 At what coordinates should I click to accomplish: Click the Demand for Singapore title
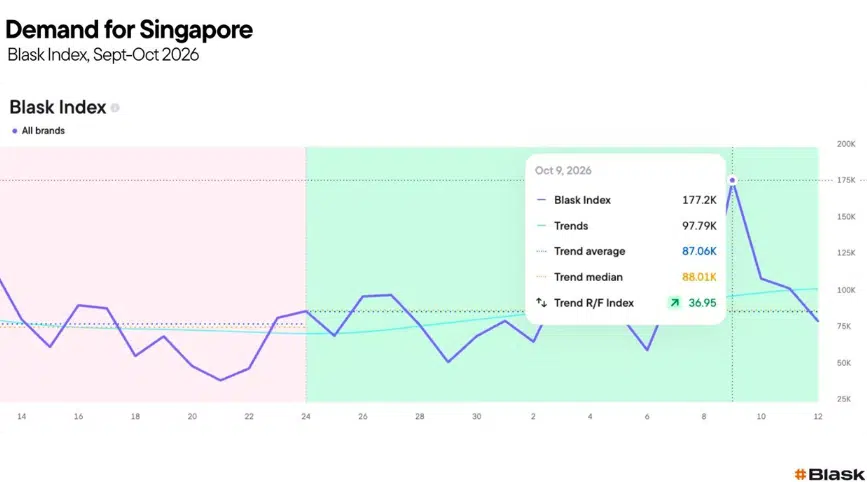129,30
